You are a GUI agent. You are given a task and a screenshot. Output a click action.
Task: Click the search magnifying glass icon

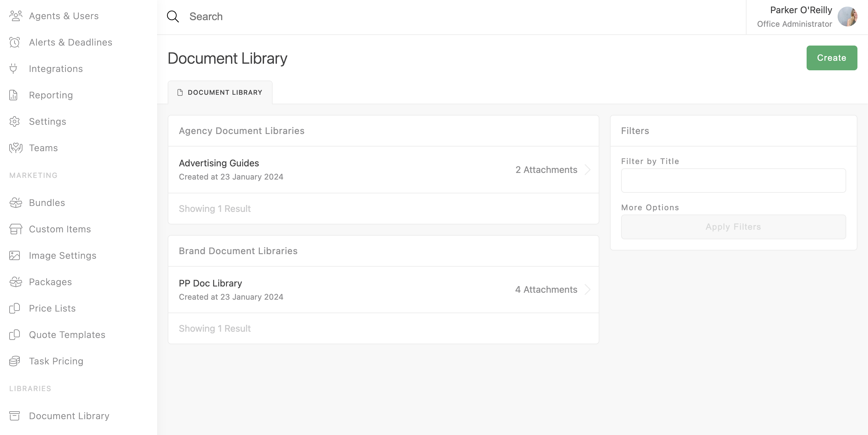pos(173,17)
